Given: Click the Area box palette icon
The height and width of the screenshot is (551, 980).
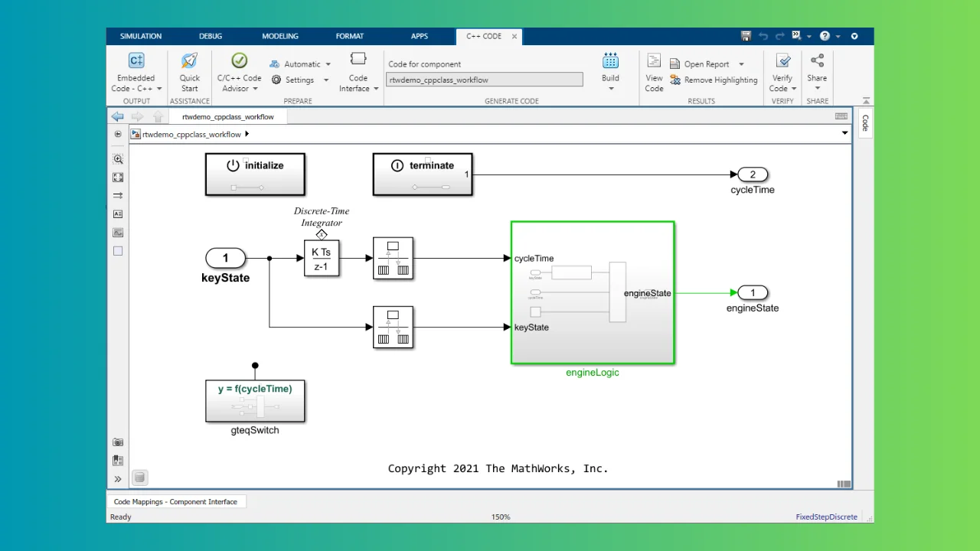Looking at the screenshot, I should [x=118, y=251].
